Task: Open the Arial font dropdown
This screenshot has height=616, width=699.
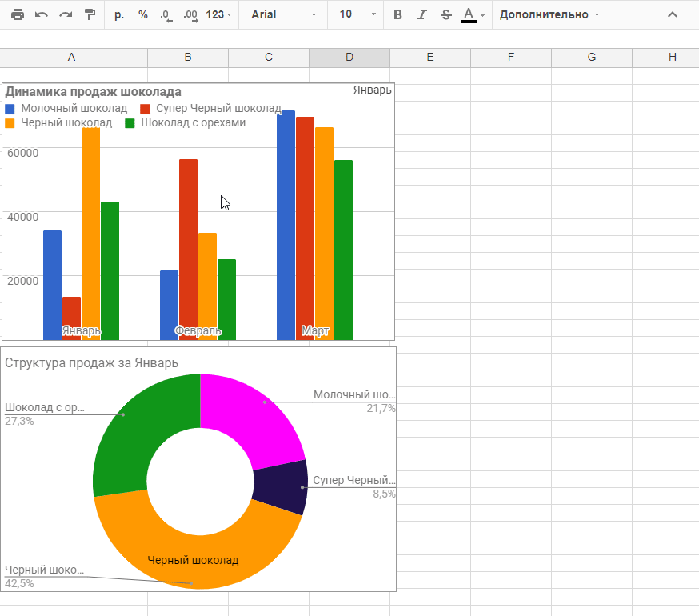Action: click(x=283, y=14)
